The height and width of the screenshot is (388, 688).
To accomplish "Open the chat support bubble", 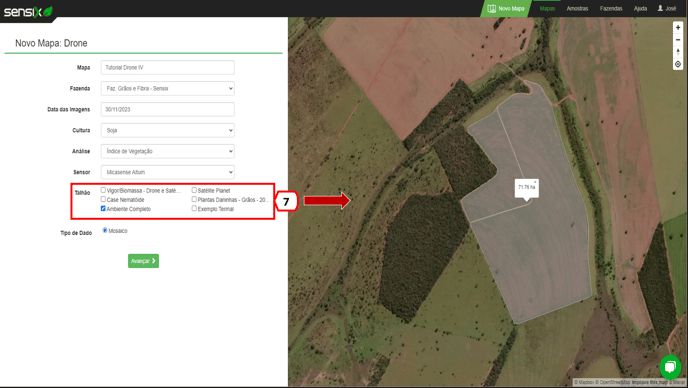I will tap(670, 366).
